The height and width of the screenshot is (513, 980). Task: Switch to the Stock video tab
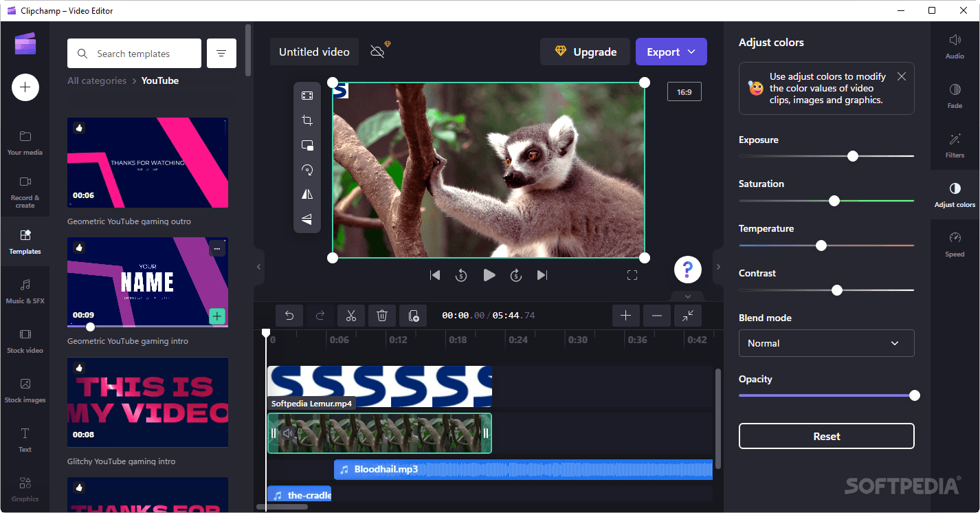point(25,340)
